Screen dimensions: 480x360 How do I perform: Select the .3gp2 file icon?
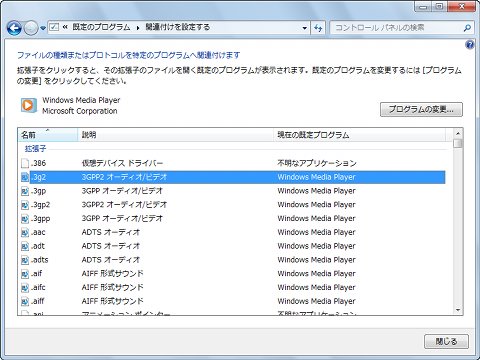(x=25, y=205)
